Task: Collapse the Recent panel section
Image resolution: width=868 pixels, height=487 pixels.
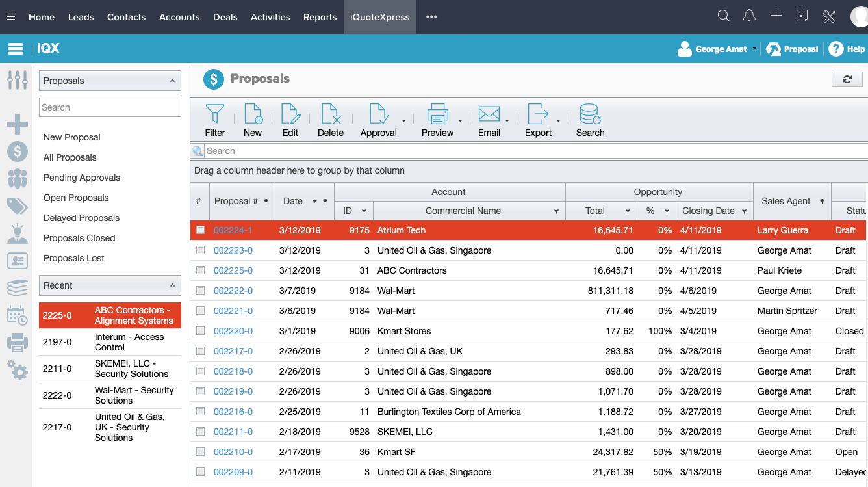Action: (172, 285)
